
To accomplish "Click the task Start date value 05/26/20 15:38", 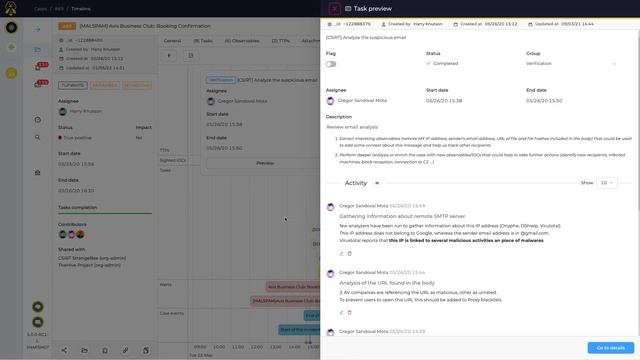I will (444, 101).
